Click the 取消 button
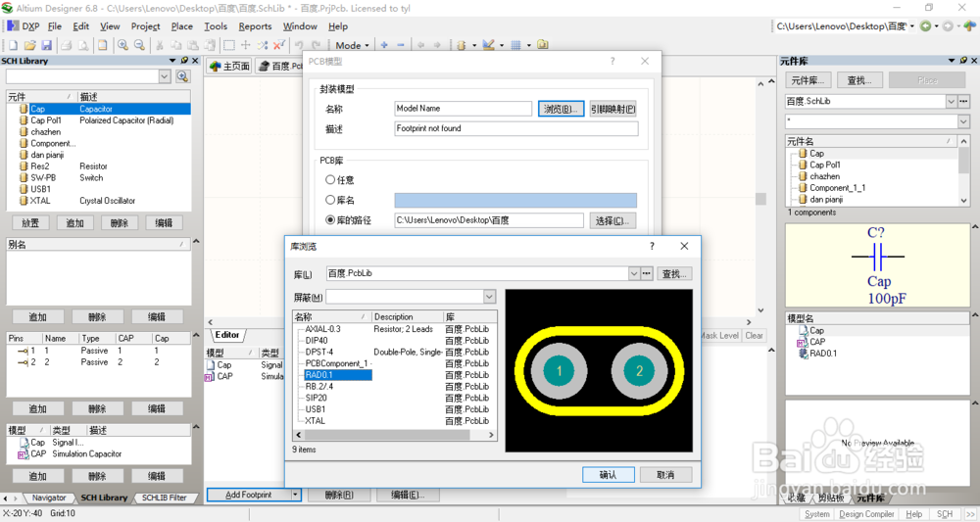Screen dimensions: 980x522 [x=665, y=475]
